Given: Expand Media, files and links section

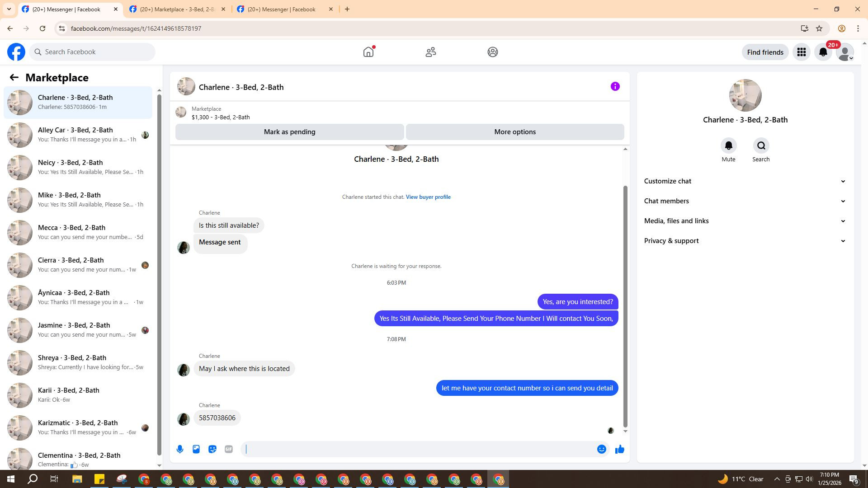Looking at the screenshot, I should pos(745,221).
